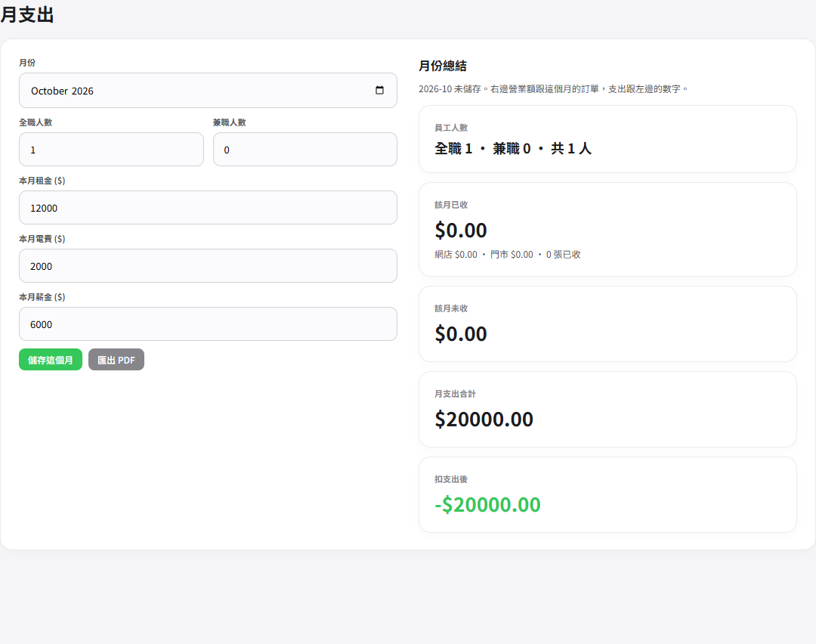Focus the 兼職人數 input field
The image size is (816, 644).
click(x=305, y=150)
